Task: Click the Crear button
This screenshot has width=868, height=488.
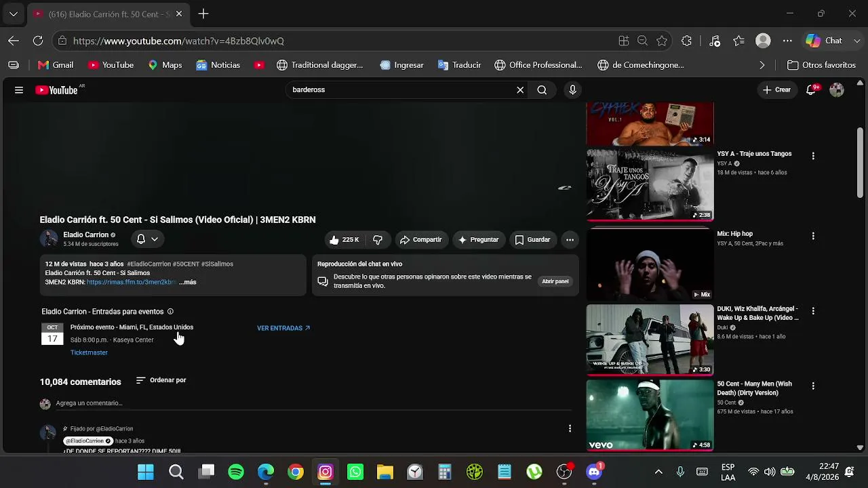Action: click(x=776, y=90)
